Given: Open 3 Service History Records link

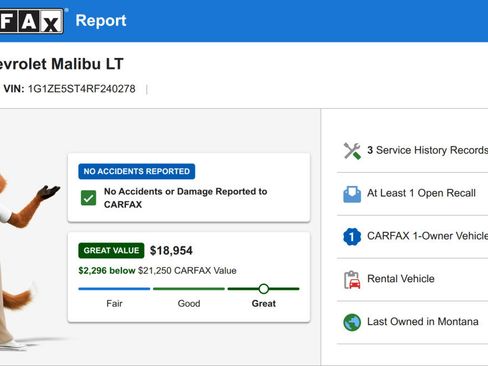Looking at the screenshot, I should pyautogui.click(x=428, y=150).
